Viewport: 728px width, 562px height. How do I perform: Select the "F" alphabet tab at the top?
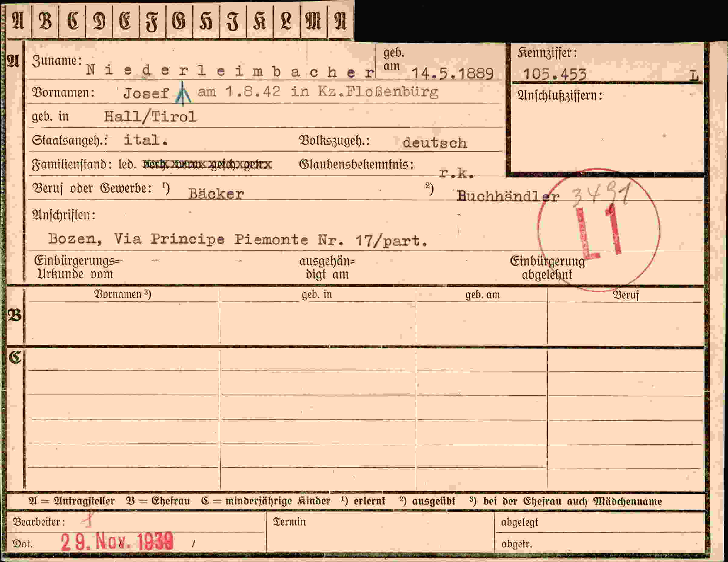152,21
